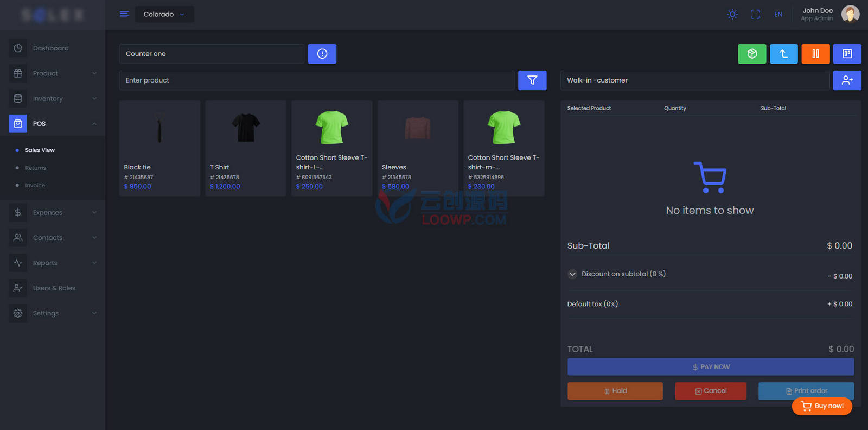
Task: Click the Sub-Total $ 0.00 amount
Action: [x=839, y=246]
